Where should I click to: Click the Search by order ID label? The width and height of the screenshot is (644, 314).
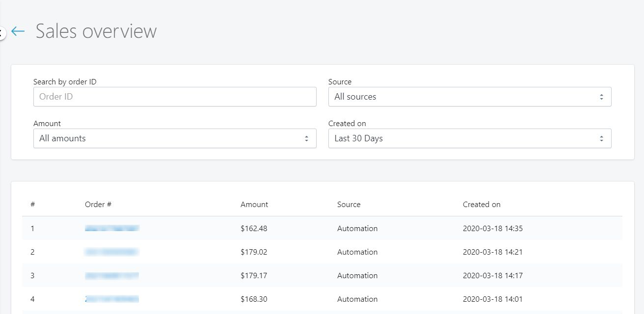[x=65, y=82]
